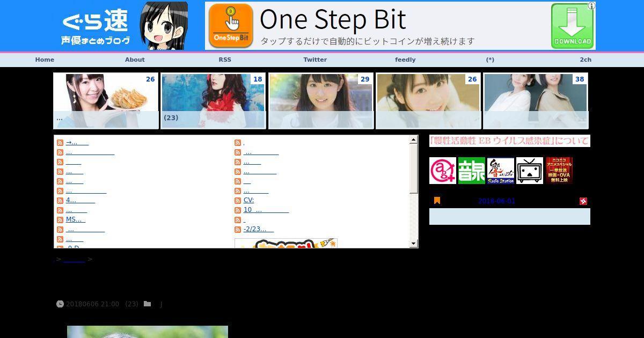Image resolution: width=644 pixels, height=338 pixels.
Task: Open the gyoza girl thumbnail with badge 26
Action: [x=106, y=101]
